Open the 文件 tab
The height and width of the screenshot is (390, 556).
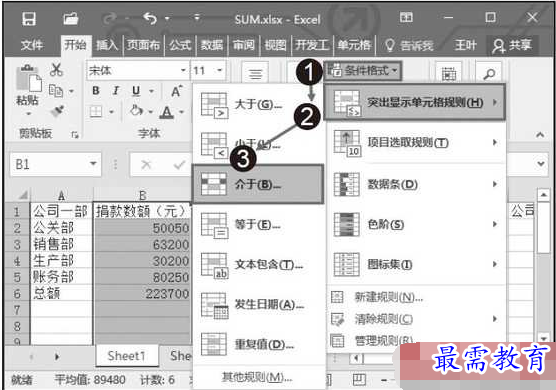pos(32,45)
